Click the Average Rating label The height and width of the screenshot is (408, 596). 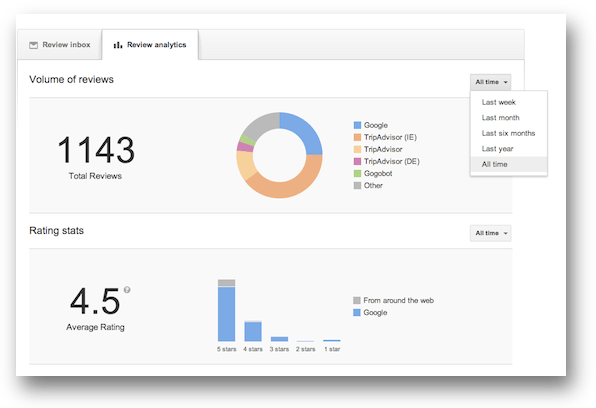point(95,327)
